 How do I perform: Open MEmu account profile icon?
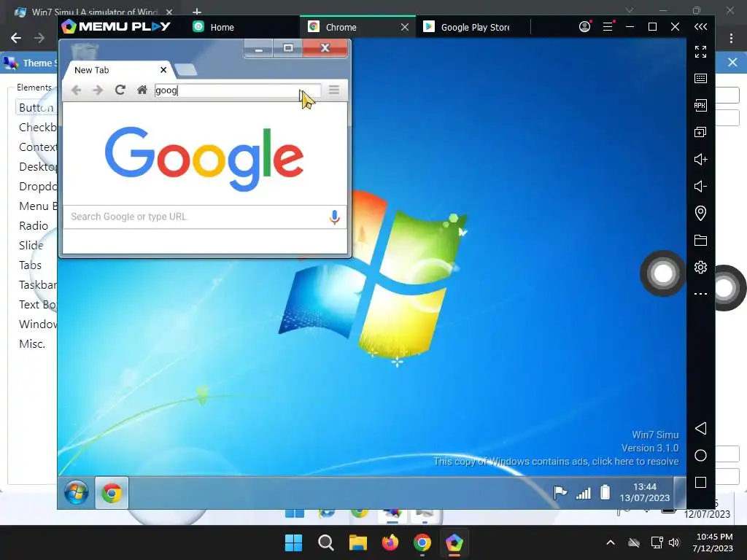585,27
